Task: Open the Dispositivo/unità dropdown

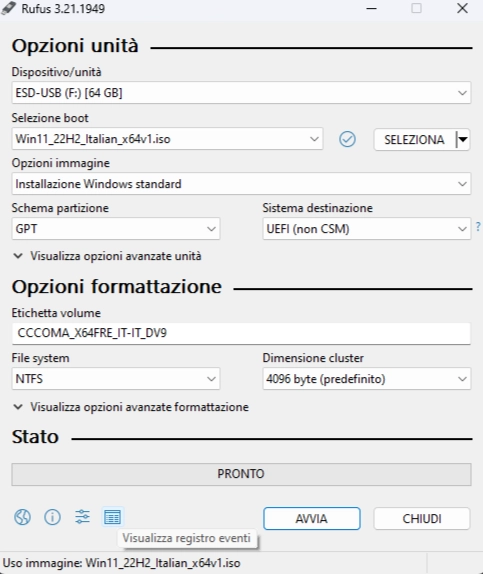Action: click(241, 93)
